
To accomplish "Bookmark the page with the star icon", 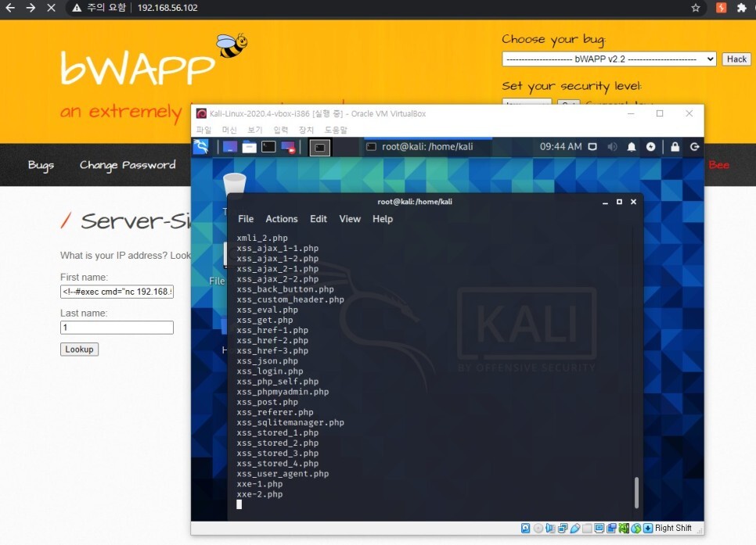I will [695, 8].
